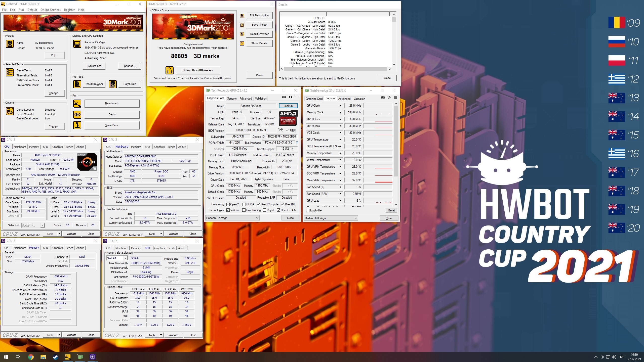The width and height of the screenshot is (644, 362).
Task: Click the Lookup button in GPU-Z
Action: pyautogui.click(x=288, y=106)
